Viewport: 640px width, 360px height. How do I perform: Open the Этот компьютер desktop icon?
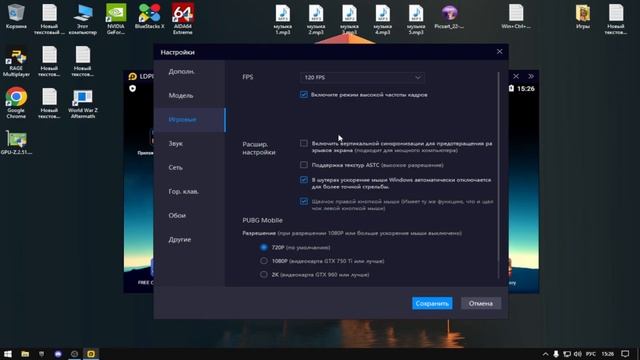[83, 19]
